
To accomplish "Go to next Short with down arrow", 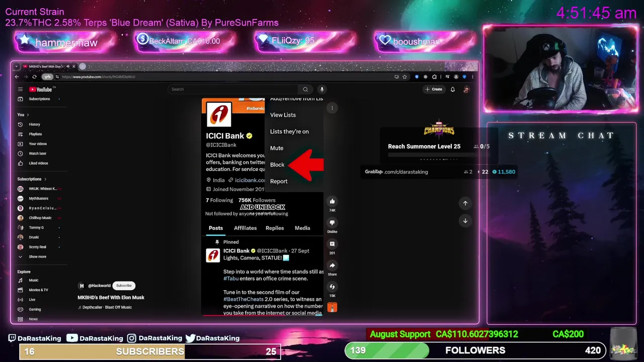I will click(x=465, y=221).
